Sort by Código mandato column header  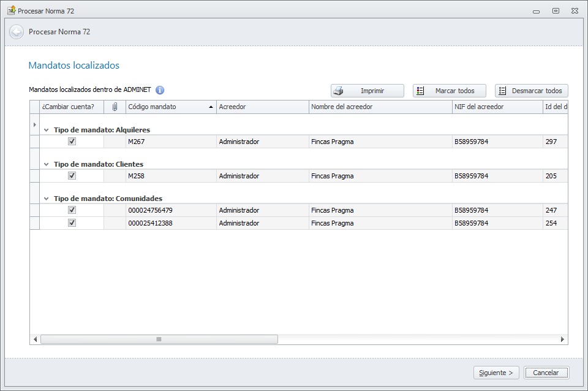[165, 107]
